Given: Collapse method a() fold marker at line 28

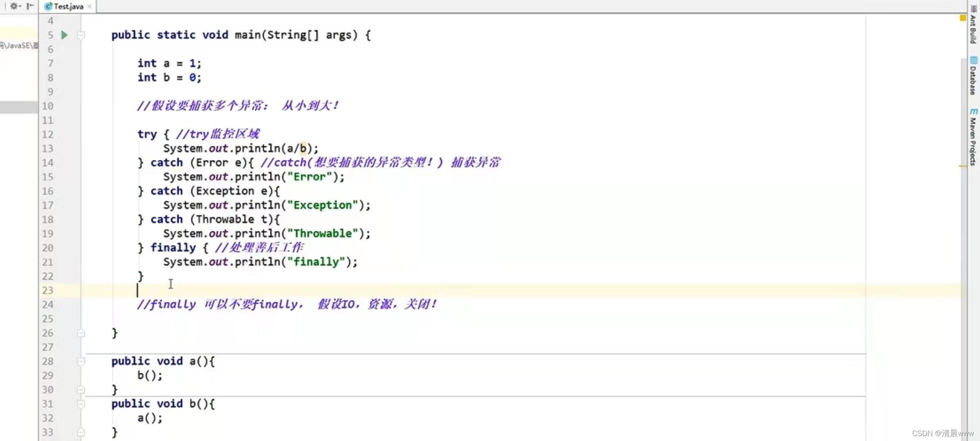Looking at the screenshot, I should coord(81,361).
